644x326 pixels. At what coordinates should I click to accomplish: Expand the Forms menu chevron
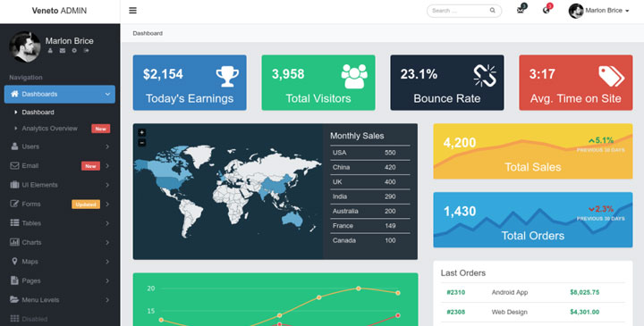107,204
